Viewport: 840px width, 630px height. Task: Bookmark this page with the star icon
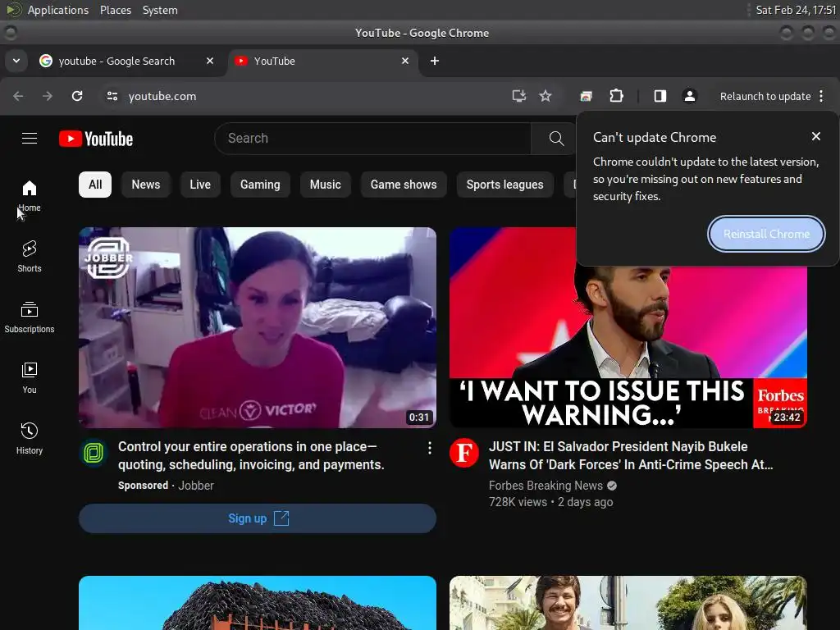click(546, 96)
